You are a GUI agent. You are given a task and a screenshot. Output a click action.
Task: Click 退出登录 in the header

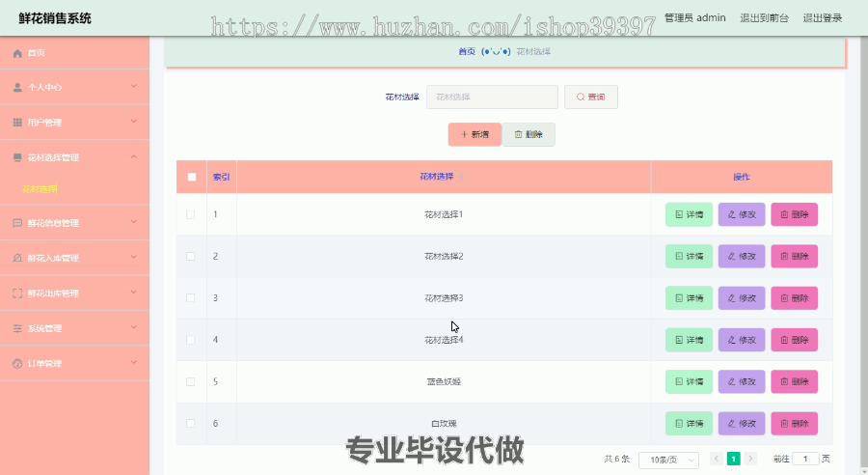click(x=822, y=17)
